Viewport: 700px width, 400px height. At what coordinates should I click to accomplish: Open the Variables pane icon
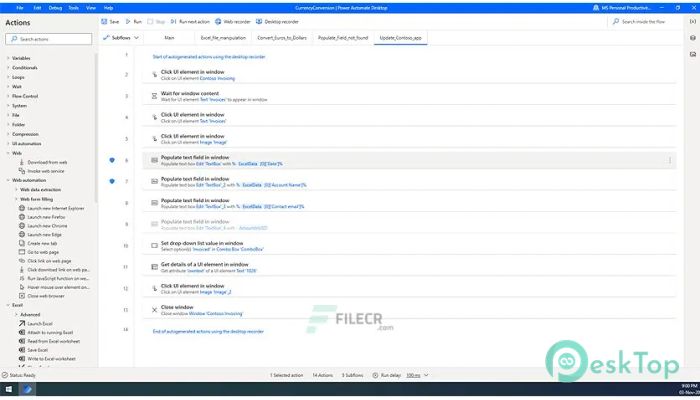pyautogui.click(x=692, y=21)
